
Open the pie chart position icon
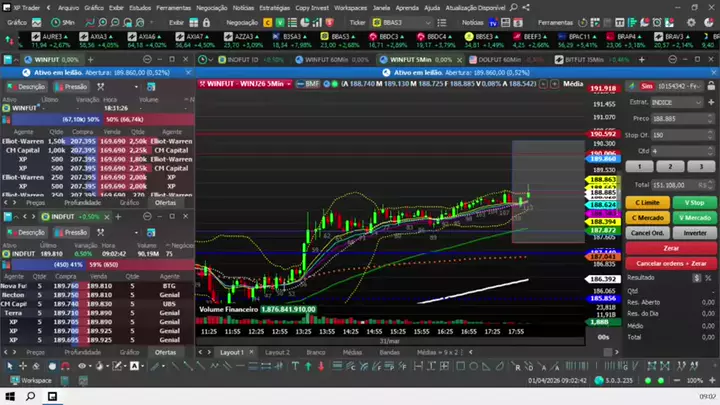click(304, 22)
